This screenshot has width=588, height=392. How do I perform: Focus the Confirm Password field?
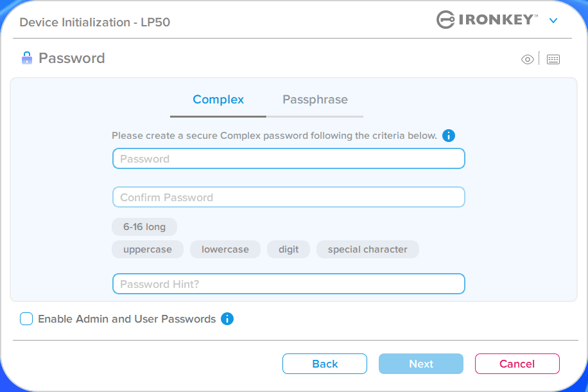pos(288,197)
